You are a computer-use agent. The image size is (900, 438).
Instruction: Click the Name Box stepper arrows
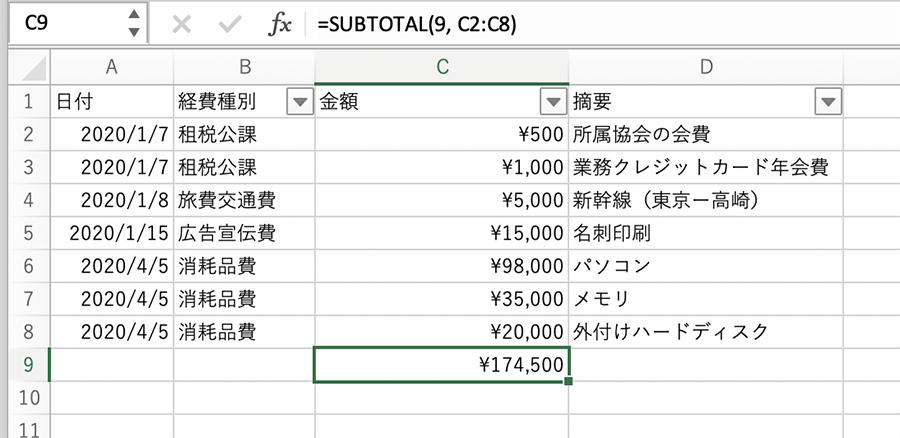135,25
